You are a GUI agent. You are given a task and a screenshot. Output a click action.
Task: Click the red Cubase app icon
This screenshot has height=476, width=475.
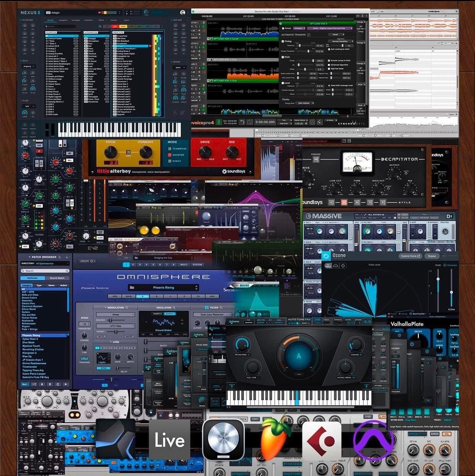pyautogui.click(x=321, y=441)
